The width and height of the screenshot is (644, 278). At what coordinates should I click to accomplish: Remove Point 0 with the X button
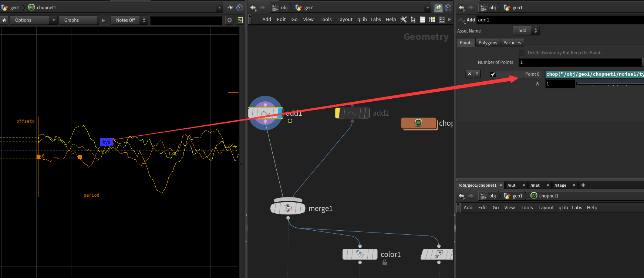pos(469,74)
